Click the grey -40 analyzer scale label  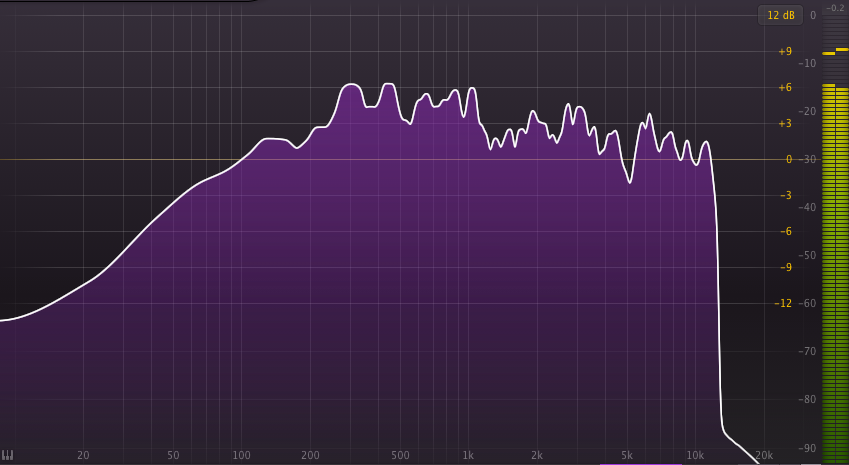[807, 207]
